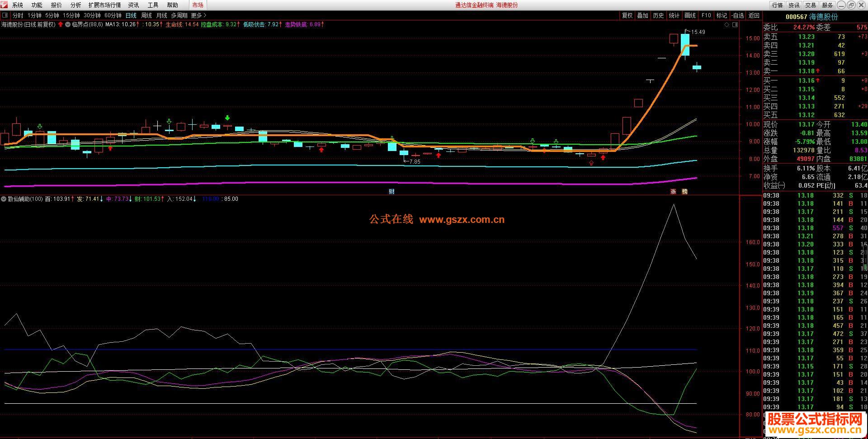Toggle the left panel layout icon
The height and width of the screenshot is (439, 868).
pos(5,15)
